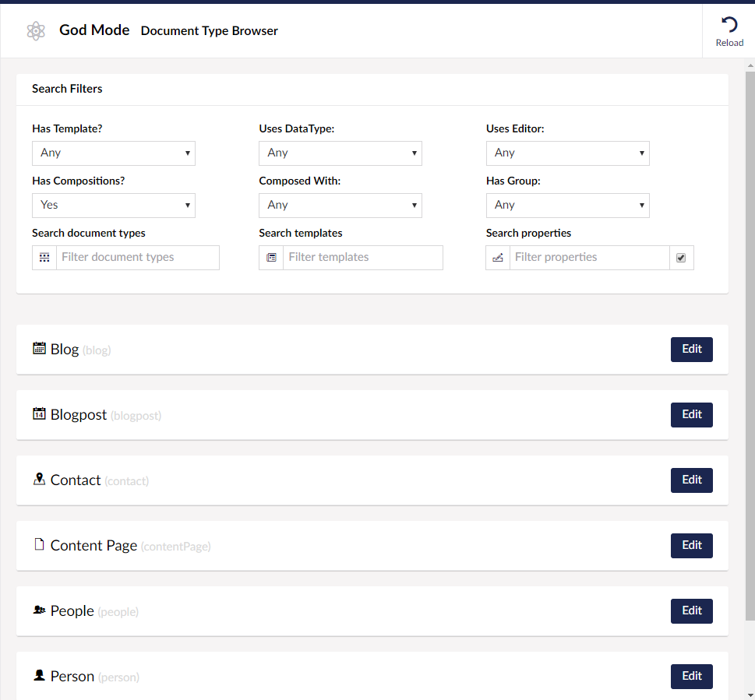Viewport: 755px width, 700px height.
Task: Open the Uses Editor dropdown
Action: click(567, 153)
